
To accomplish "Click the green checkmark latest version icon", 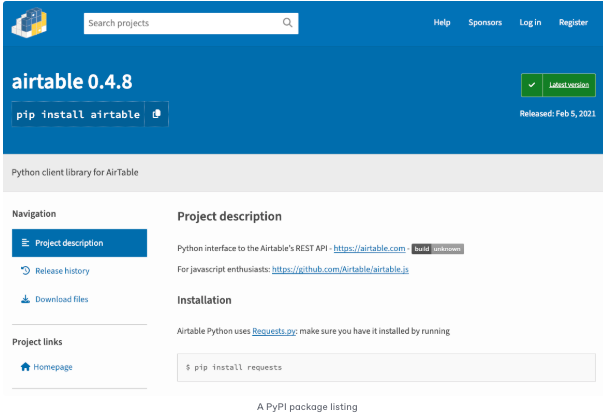I will point(532,85).
